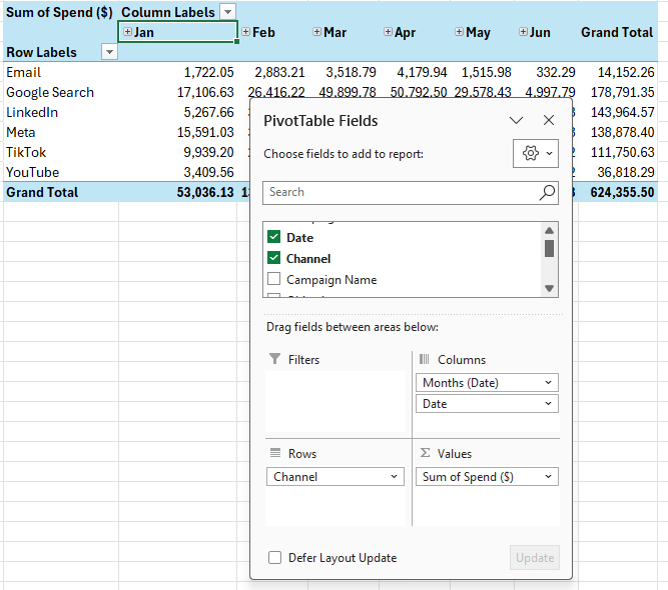Select Email April value 4,179.94
The width and height of the screenshot is (668, 590).
(422, 72)
